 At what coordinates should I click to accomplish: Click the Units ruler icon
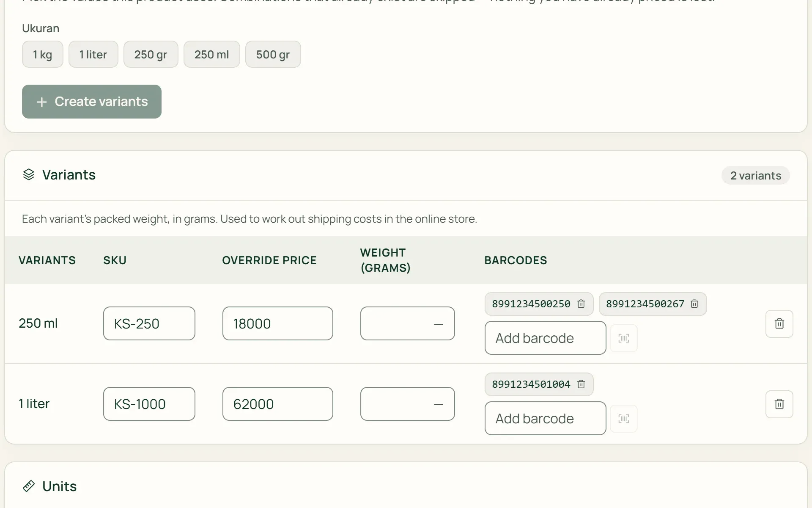tap(29, 486)
